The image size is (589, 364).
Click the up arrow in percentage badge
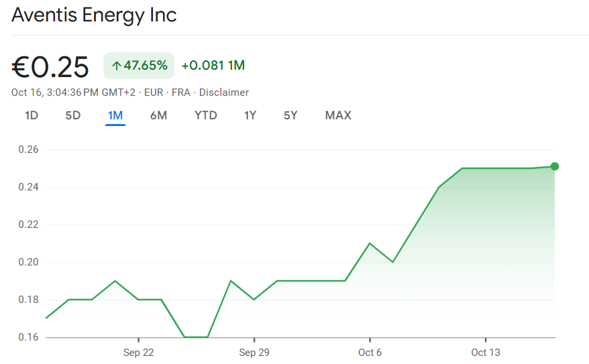click(x=116, y=66)
